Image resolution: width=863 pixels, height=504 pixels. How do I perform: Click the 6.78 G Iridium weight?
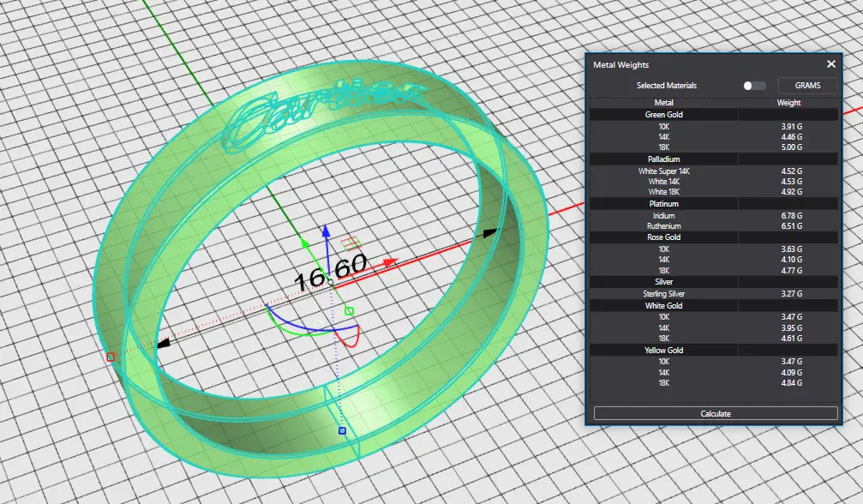pos(792,216)
